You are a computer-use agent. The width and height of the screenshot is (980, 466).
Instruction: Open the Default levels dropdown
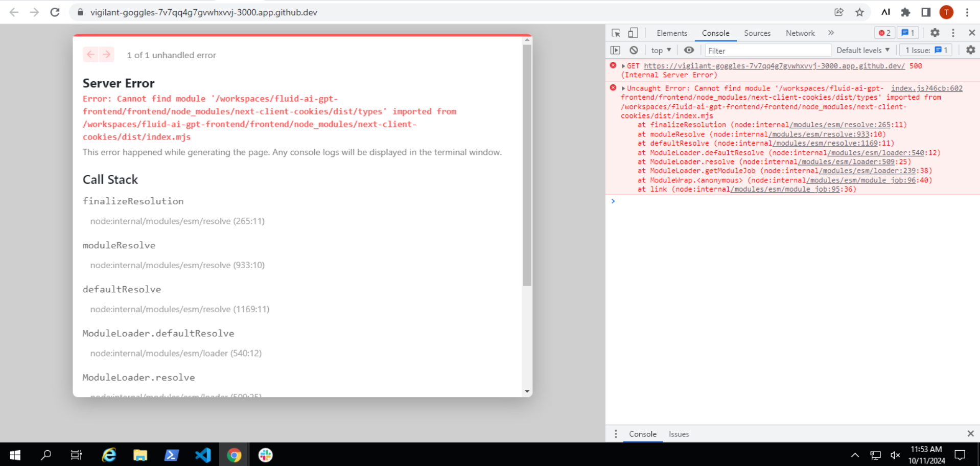point(862,50)
